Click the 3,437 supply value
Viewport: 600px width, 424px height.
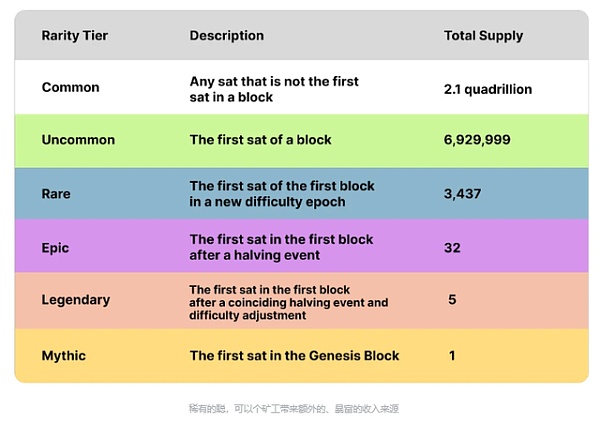click(463, 193)
